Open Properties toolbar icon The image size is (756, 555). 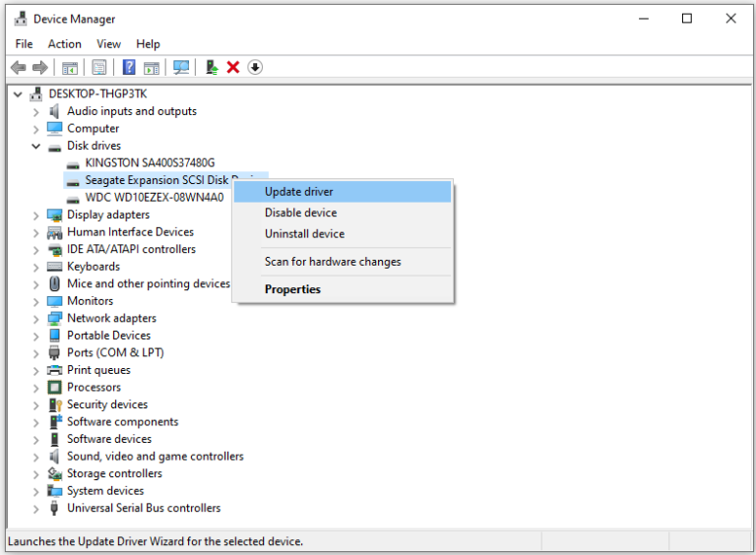click(x=99, y=68)
